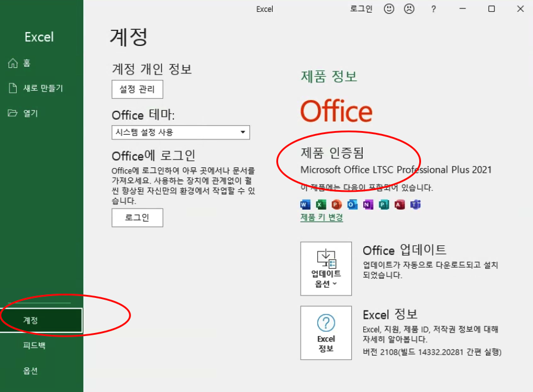The height and width of the screenshot is (392, 533).
Task: Click the 설정 관리 button
Action: [138, 89]
